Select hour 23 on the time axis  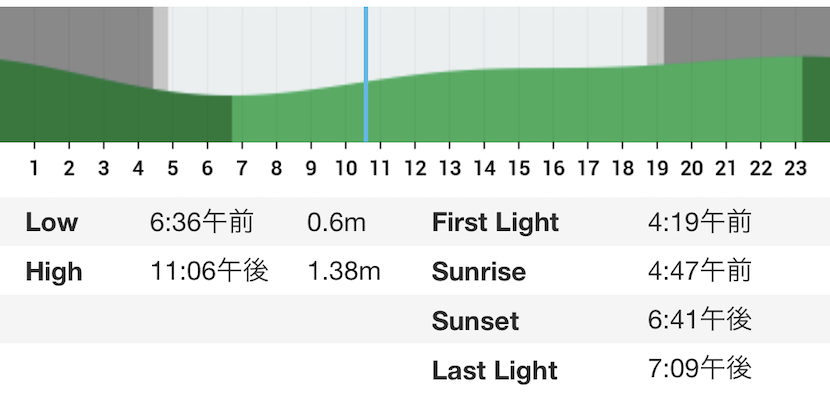point(795,168)
